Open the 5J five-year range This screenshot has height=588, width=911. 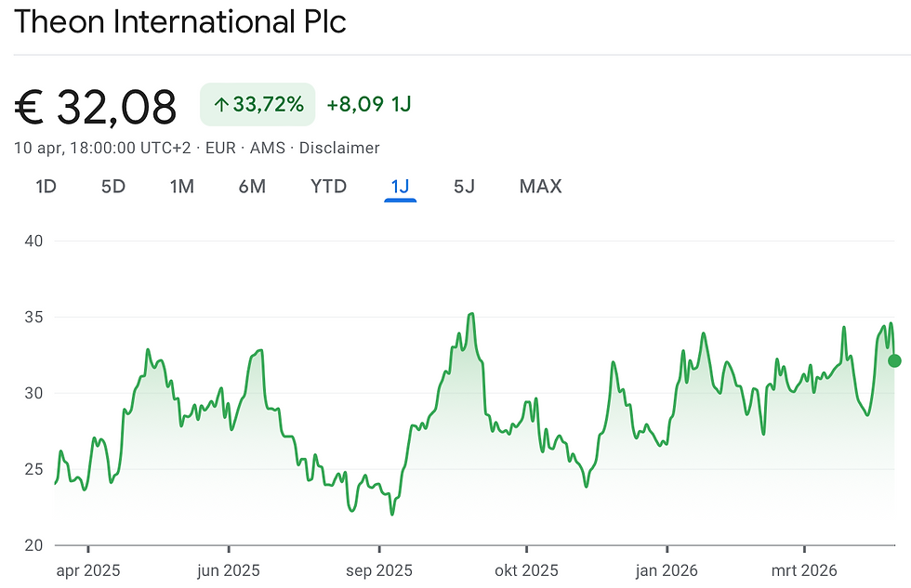point(464,187)
